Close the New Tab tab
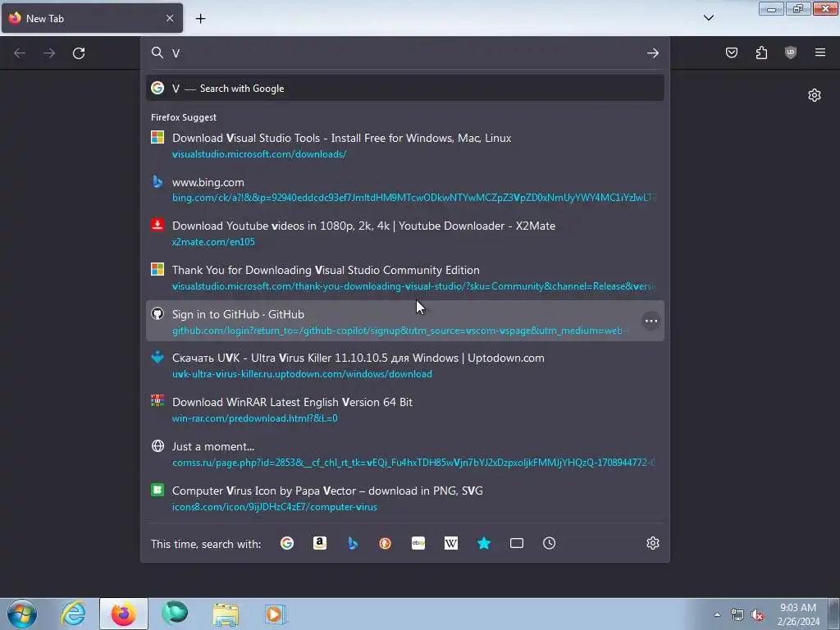840x630 pixels. click(170, 18)
